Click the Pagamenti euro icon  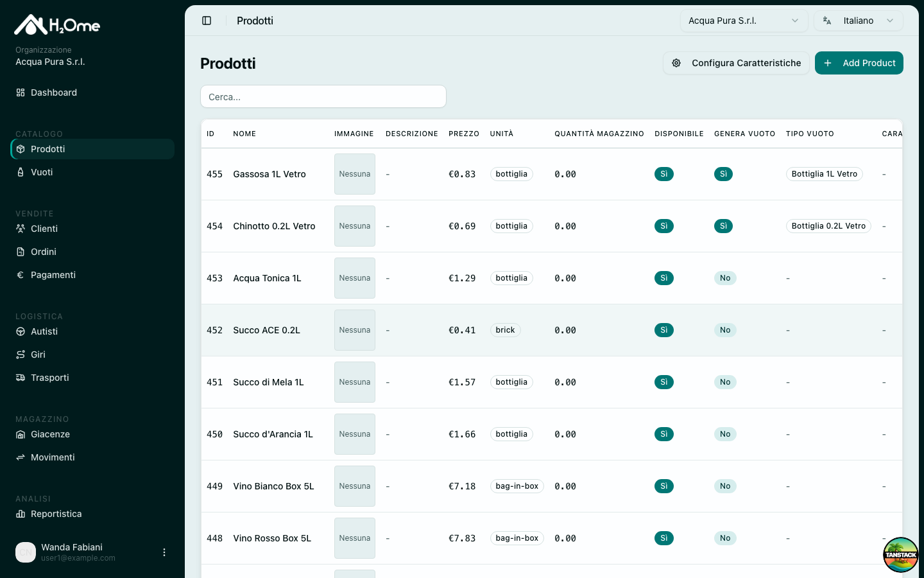click(21, 275)
